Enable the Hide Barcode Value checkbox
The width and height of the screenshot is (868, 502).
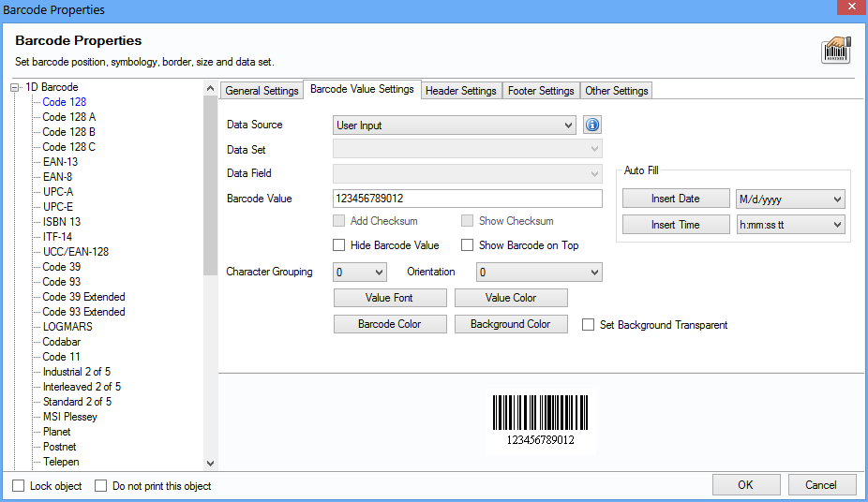(x=339, y=245)
